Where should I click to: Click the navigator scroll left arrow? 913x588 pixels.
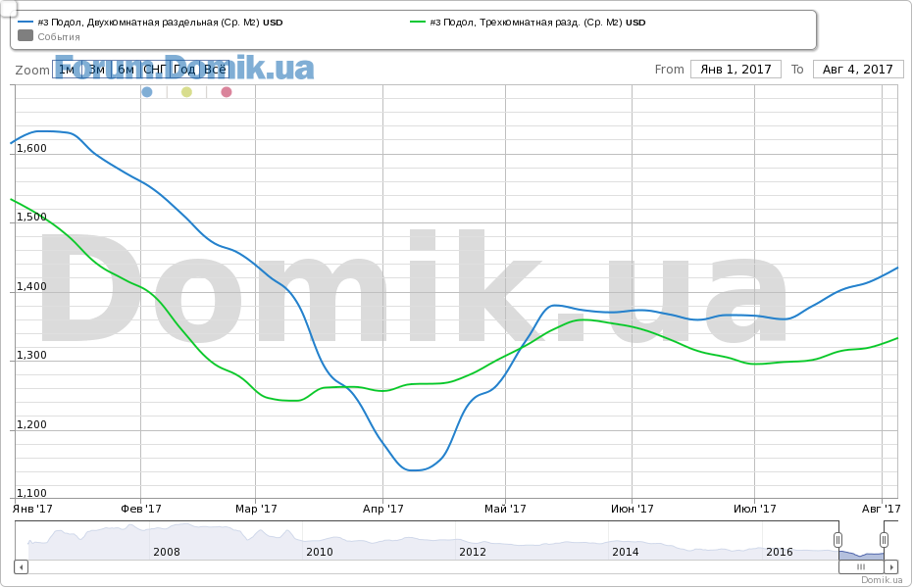[x=21, y=566]
